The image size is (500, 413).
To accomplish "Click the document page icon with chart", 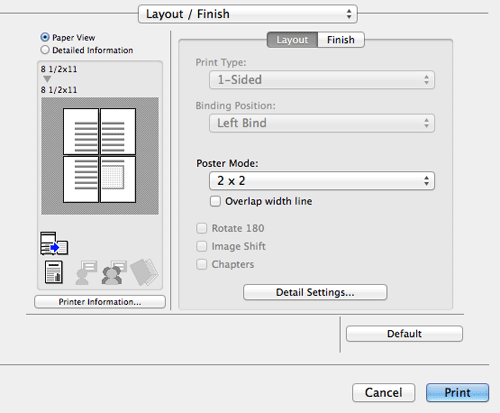I will (54, 272).
